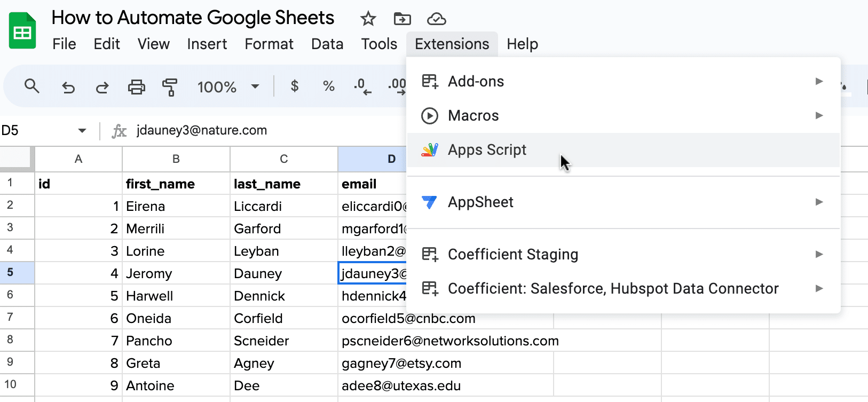Viewport: 868px width, 402px height.
Task: Choose Macros in the Extensions menu
Action: pos(624,115)
